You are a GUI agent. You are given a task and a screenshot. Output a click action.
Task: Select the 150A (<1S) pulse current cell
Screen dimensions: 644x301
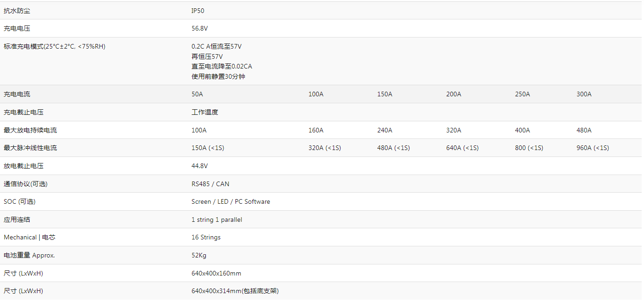pos(208,148)
